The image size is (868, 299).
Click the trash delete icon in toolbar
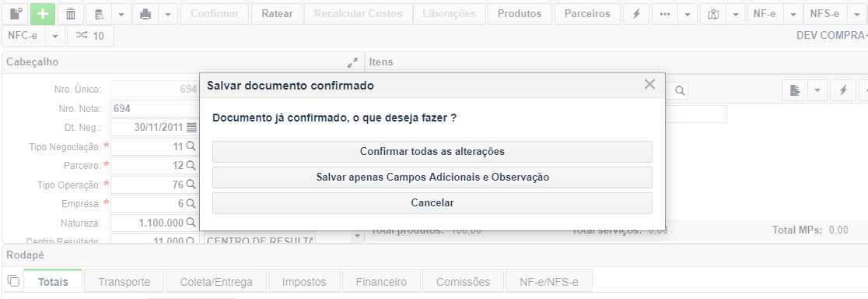click(x=71, y=14)
